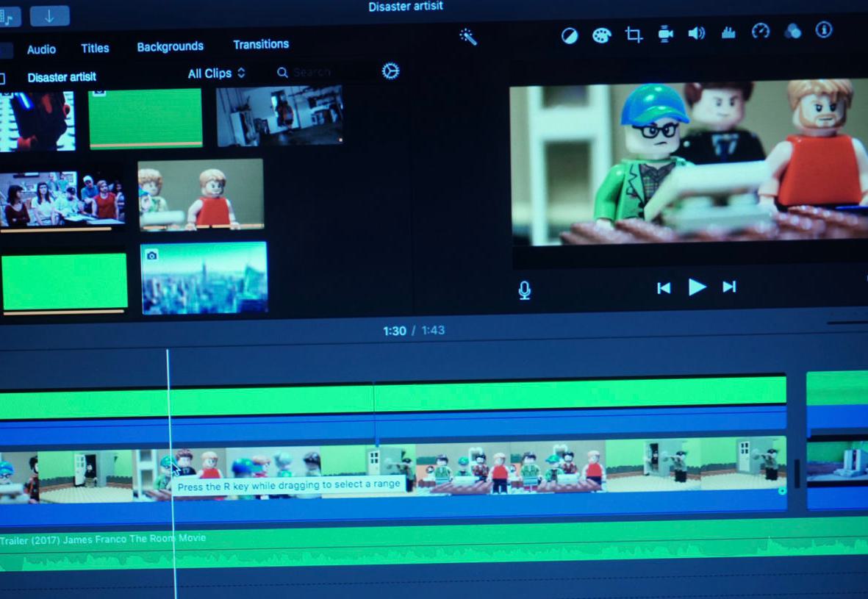Expand the All Clips filter dropdown
Viewport: 868px width, 599px height.
pyautogui.click(x=216, y=73)
